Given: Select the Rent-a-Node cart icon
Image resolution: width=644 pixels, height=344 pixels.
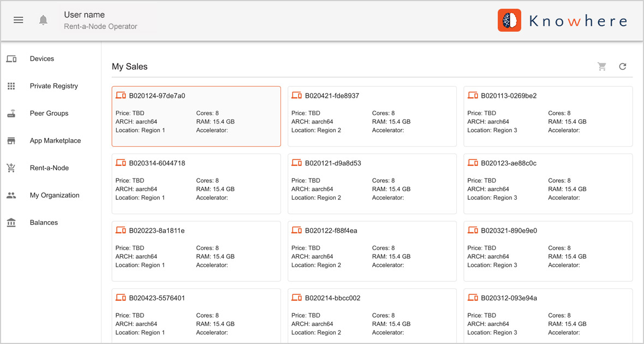Looking at the screenshot, I should click(11, 168).
